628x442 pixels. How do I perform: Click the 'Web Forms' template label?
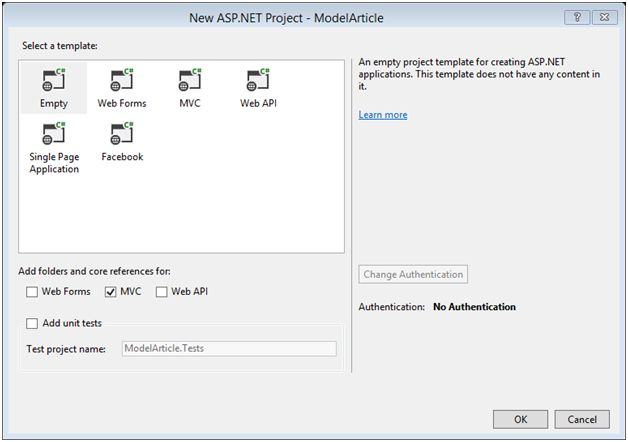[x=122, y=103]
